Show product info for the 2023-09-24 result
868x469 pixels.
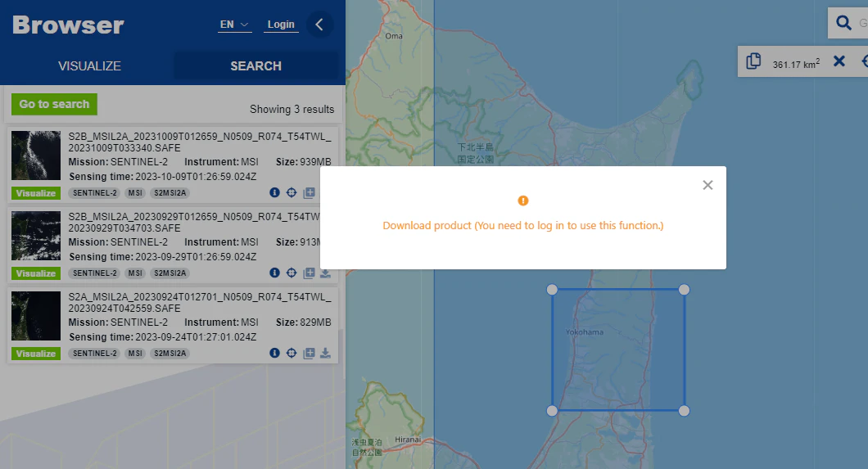pos(274,353)
